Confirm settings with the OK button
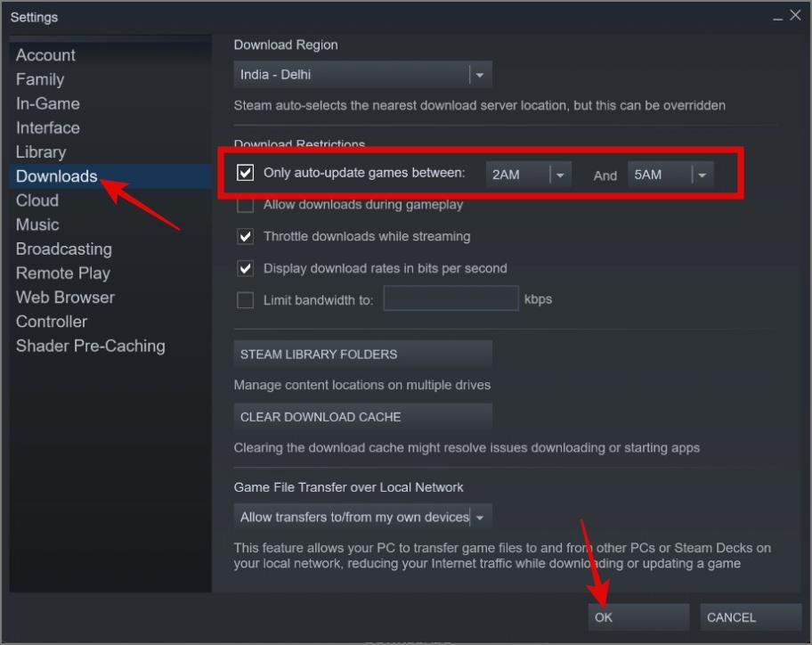The height and width of the screenshot is (645, 812). click(x=638, y=617)
